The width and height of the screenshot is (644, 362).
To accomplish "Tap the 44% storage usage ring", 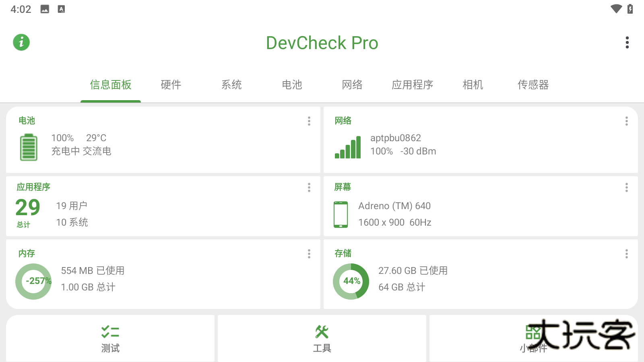I will 351,281.
